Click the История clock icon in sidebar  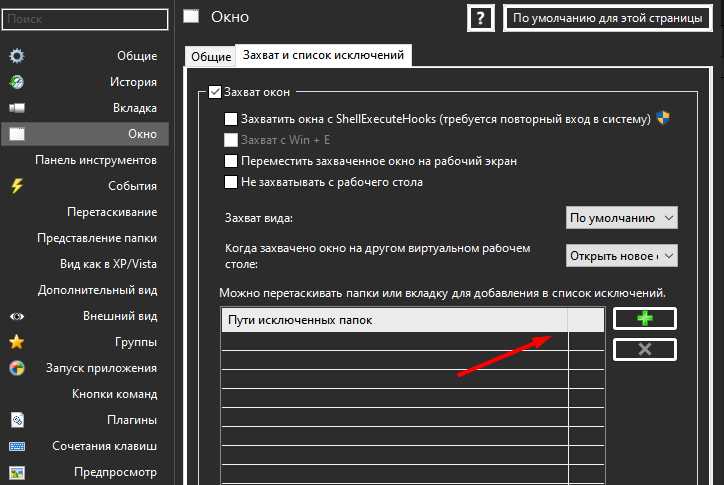pos(17,82)
